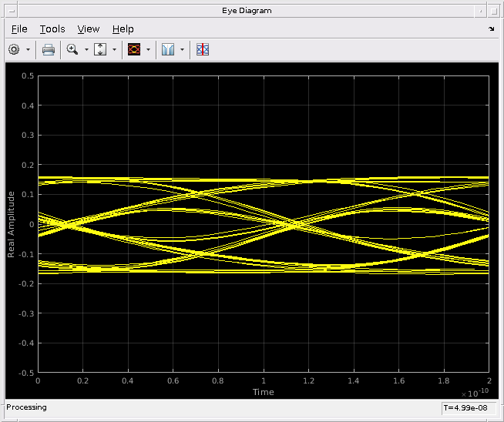504x422 pixels.
Task: Open the View menu
Action: (x=89, y=28)
